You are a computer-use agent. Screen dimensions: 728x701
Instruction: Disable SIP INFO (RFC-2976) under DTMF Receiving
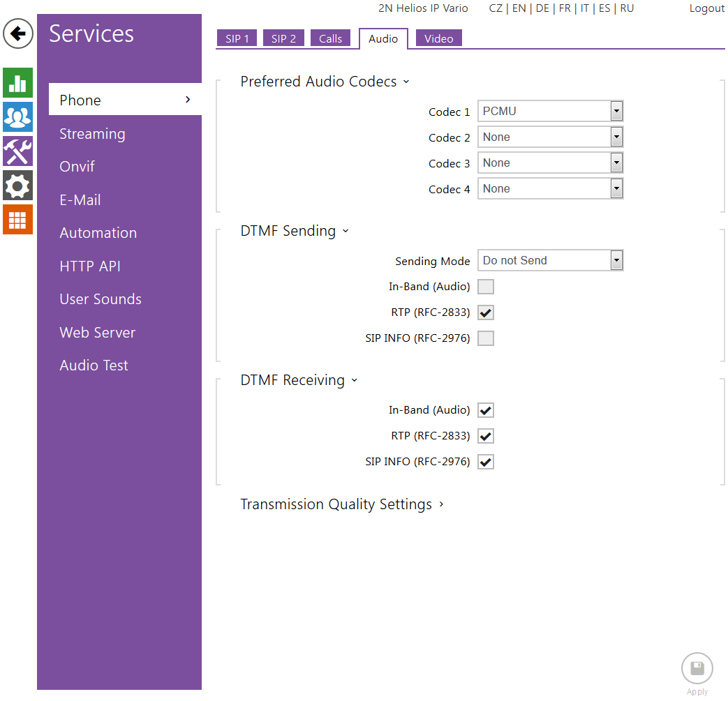(x=486, y=462)
